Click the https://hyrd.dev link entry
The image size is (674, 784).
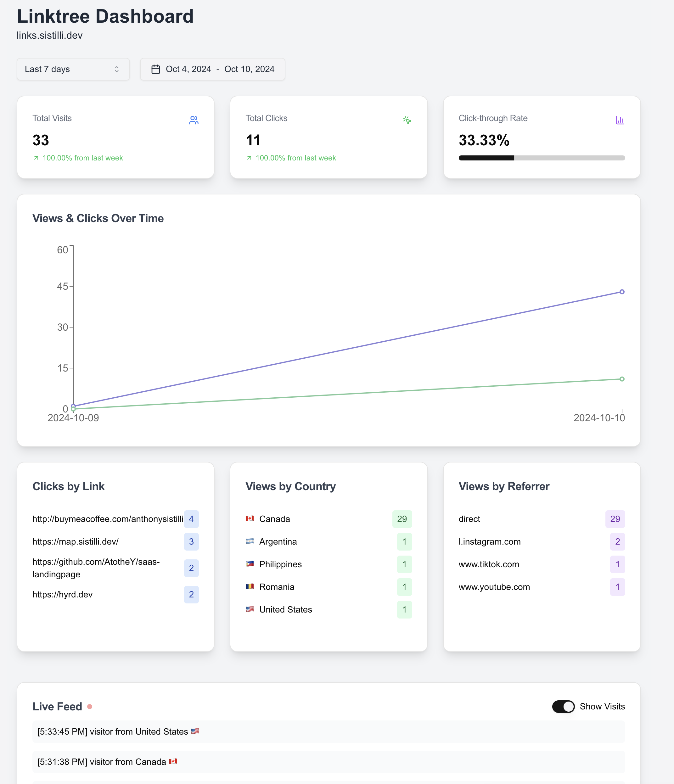coord(62,594)
